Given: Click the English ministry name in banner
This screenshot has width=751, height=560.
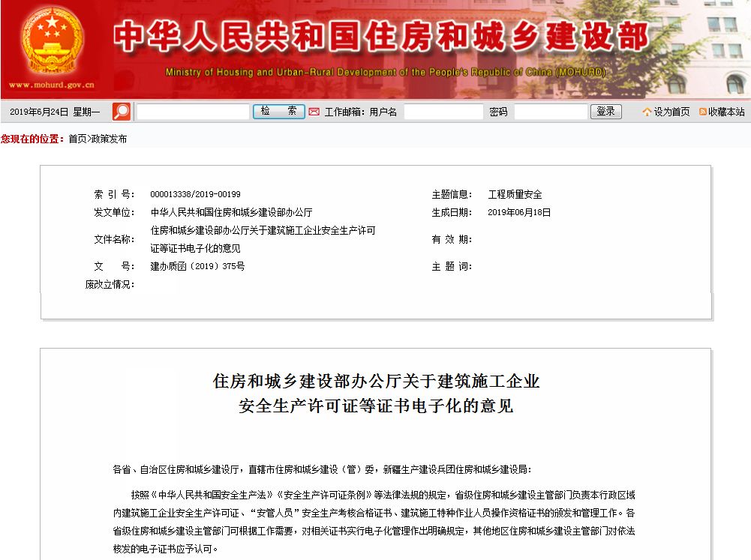Looking at the screenshot, I should [x=386, y=72].
